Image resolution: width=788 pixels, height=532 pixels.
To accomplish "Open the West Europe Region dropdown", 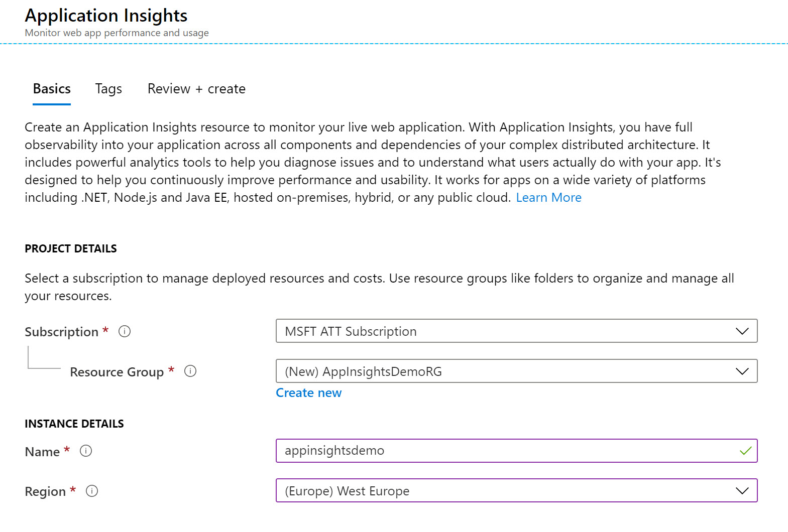I will (x=516, y=490).
